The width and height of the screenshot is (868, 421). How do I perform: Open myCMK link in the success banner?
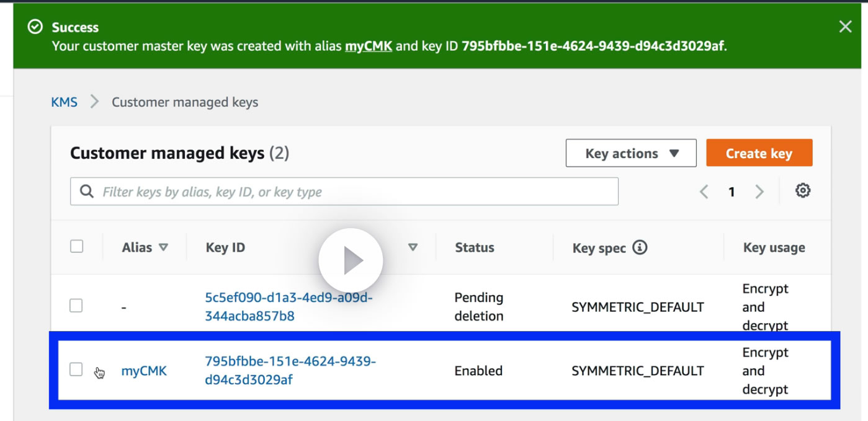pos(369,46)
